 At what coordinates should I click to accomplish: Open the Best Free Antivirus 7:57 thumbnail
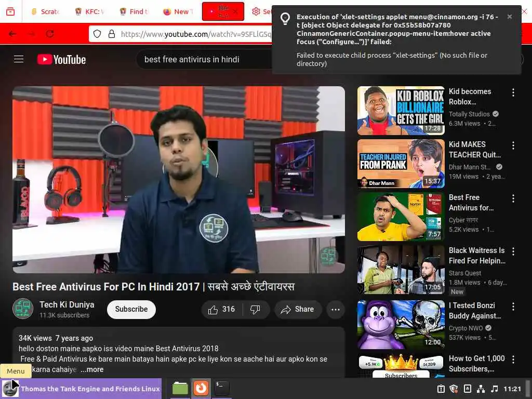coord(401,217)
